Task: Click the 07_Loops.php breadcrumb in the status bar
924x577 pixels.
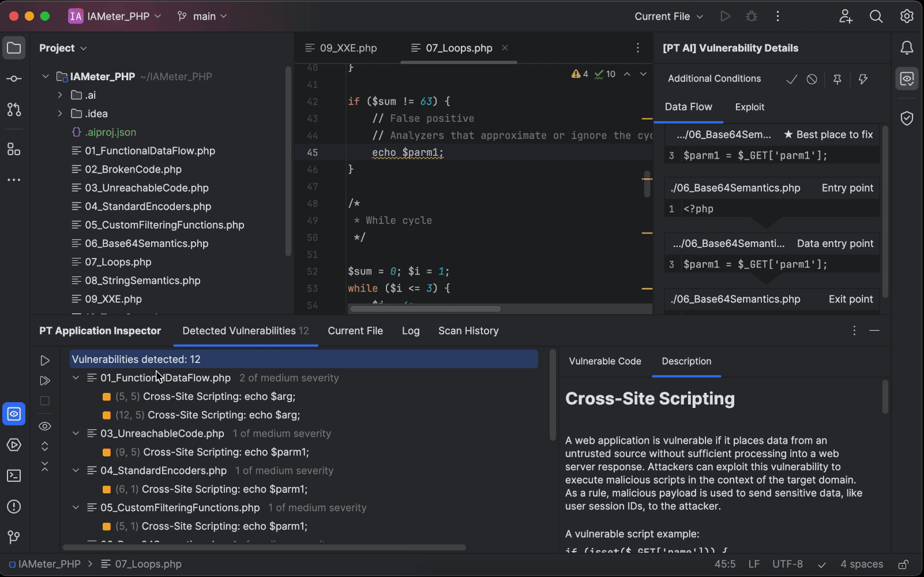Action: tap(141, 564)
